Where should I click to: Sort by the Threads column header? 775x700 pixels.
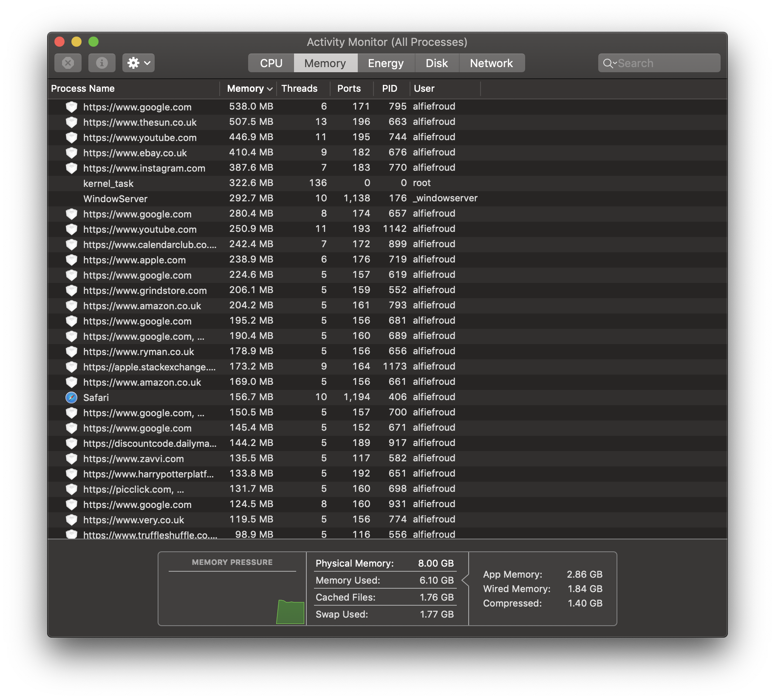pyautogui.click(x=303, y=88)
